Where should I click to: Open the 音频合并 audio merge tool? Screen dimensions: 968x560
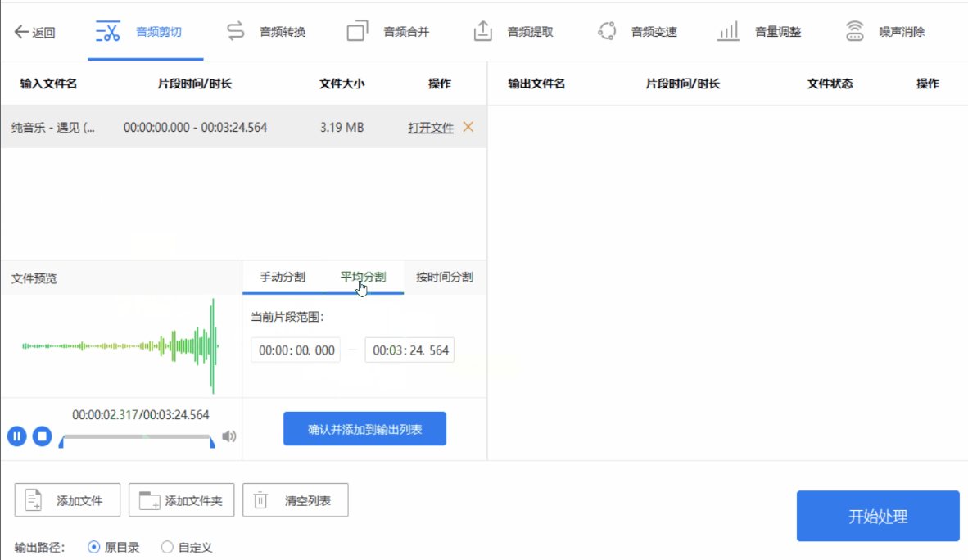(x=388, y=33)
